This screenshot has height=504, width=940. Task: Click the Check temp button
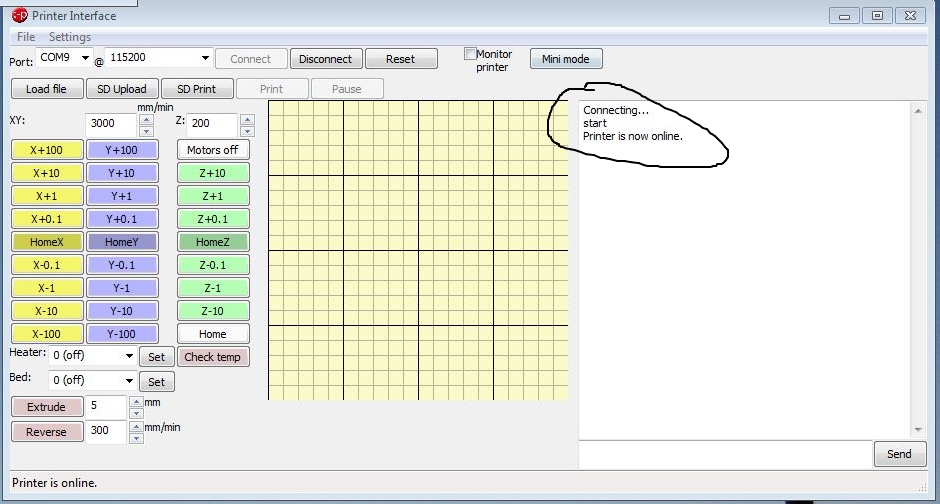(x=213, y=357)
